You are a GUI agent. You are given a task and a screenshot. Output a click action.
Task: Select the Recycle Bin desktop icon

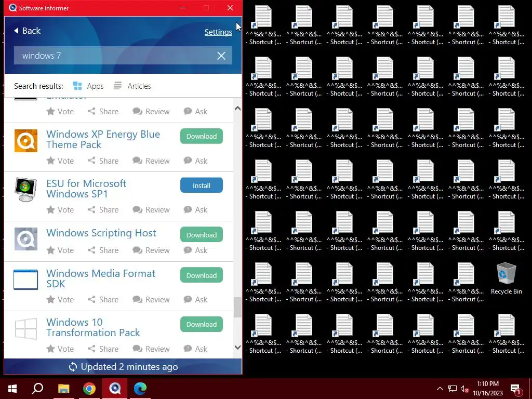point(506,278)
